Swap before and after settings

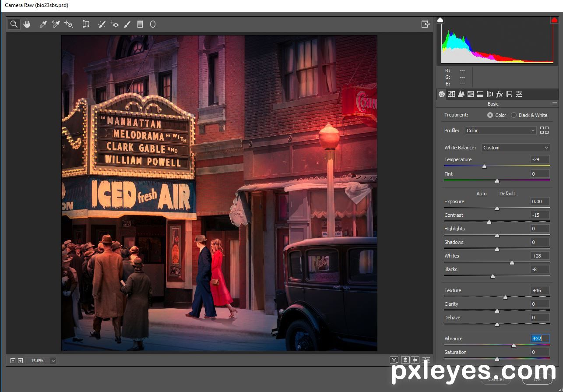click(x=405, y=360)
